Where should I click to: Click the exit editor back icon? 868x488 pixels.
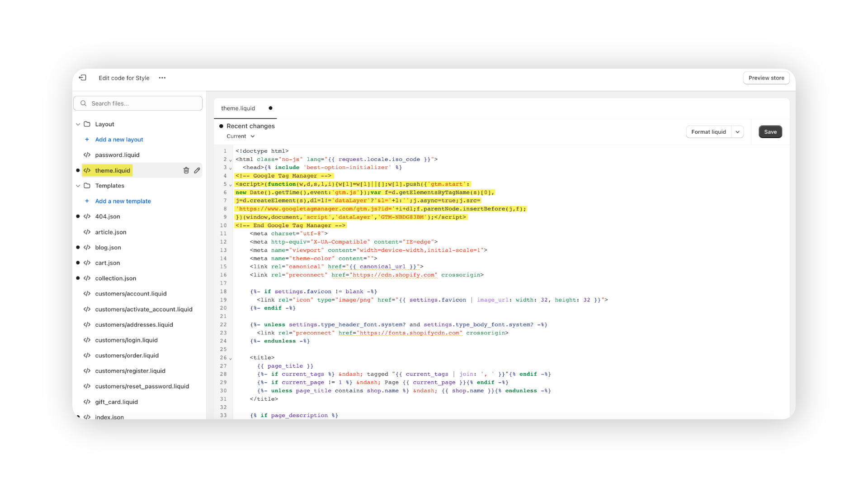pos(83,78)
